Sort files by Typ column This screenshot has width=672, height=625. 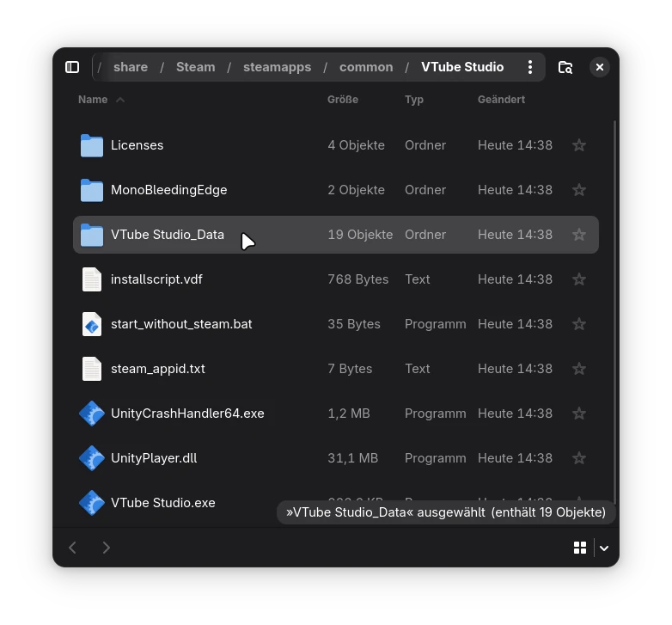point(414,100)
